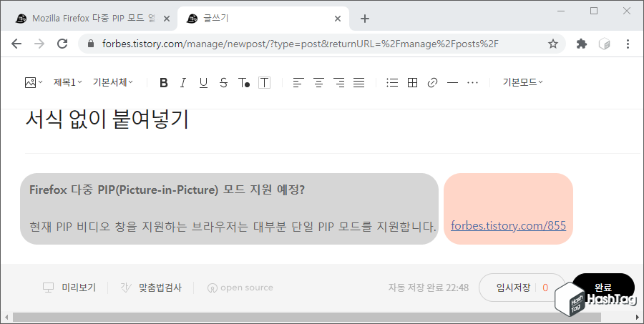Open the insert image menu icon

pos(34,82)
